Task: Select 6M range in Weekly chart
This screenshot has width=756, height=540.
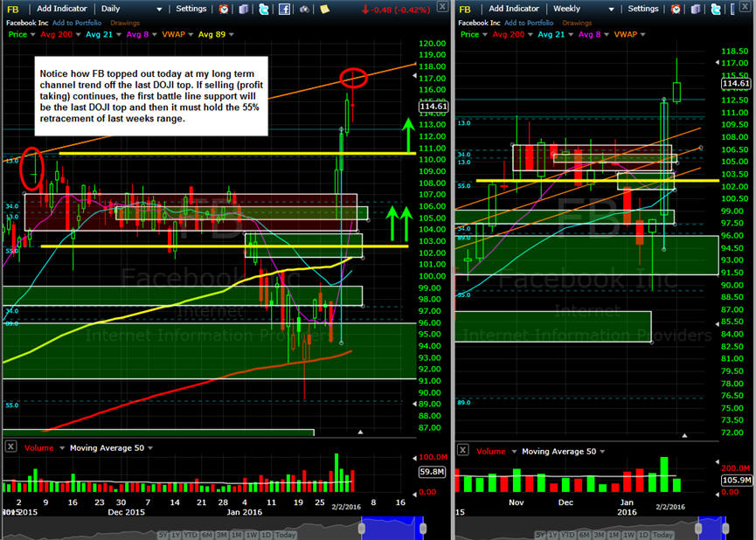Action: 584,535
